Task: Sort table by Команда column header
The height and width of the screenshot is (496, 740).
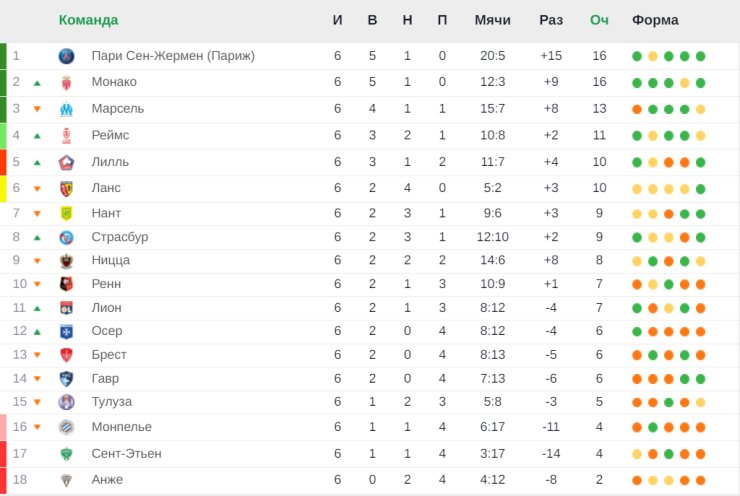Action: click(88, 20)
